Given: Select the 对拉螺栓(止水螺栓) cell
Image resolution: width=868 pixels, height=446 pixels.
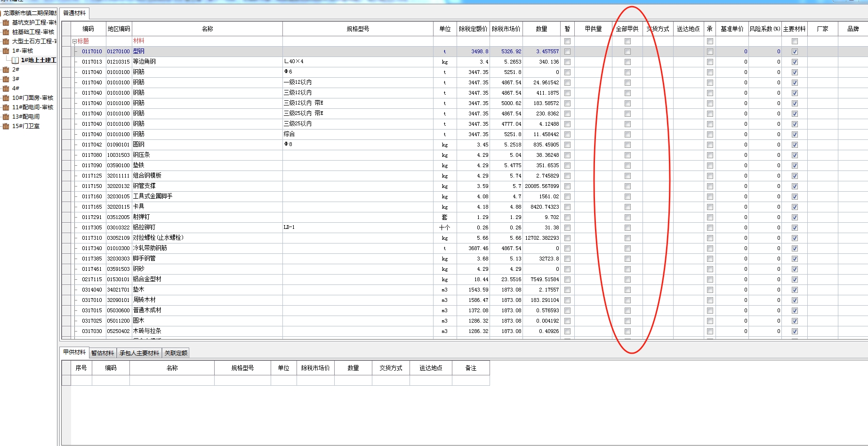Looking at the screenshot, I should (207, 238).
